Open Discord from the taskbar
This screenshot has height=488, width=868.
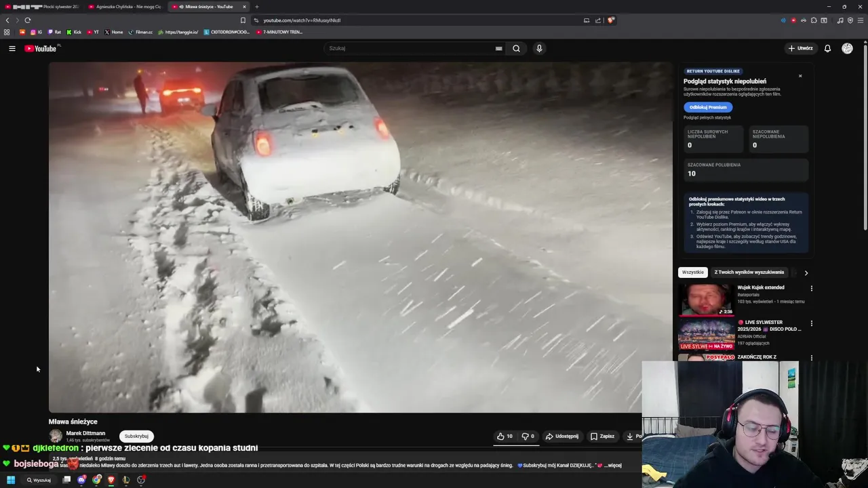tap(81, 480)
